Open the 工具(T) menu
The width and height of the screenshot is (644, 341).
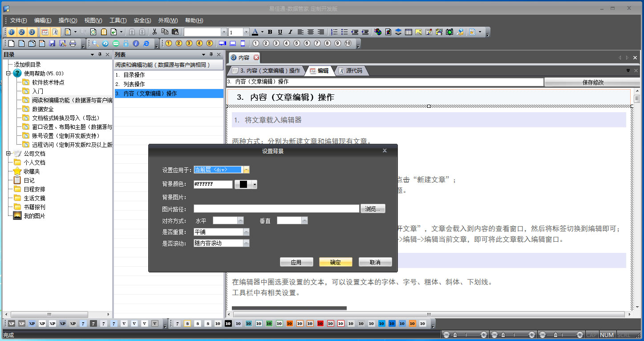tap(117, 20)
